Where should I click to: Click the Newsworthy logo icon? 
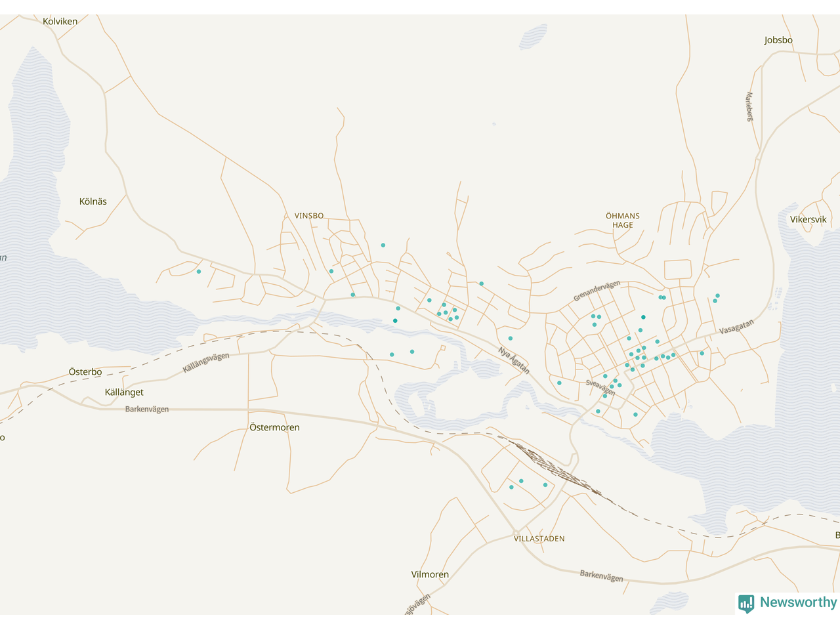[x=745, y=603]
